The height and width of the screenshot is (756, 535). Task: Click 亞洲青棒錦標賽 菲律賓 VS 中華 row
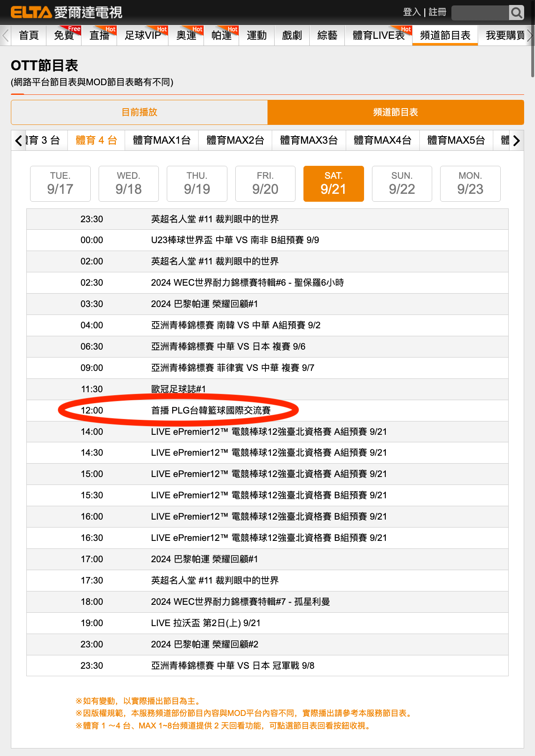(267, 368)
